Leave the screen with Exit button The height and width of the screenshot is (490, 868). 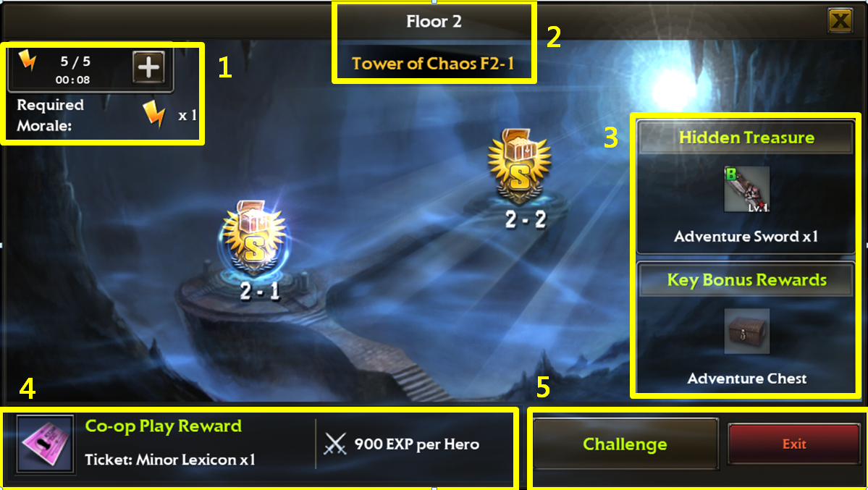pos(794,444)
